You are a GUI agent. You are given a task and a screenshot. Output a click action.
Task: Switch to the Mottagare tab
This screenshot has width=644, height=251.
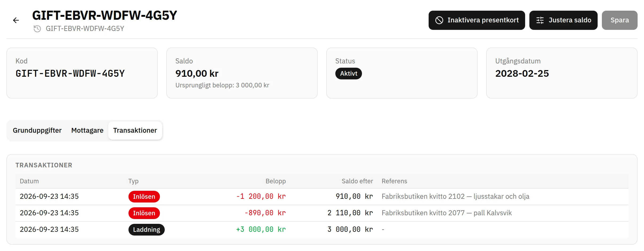click(87, 130)
